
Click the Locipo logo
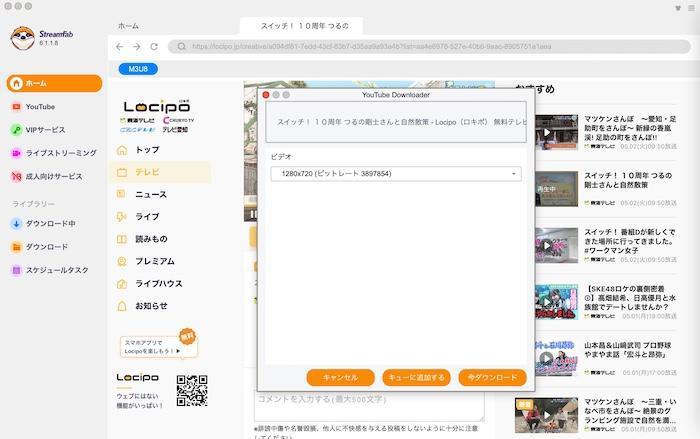[157, 106]
